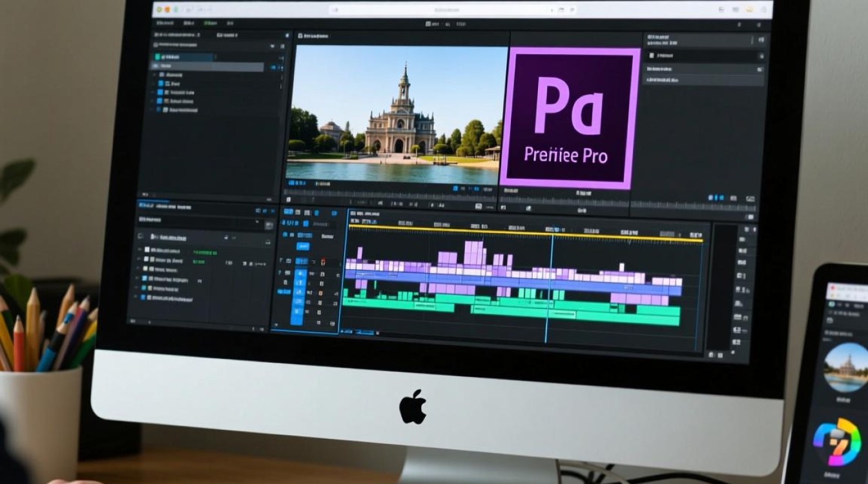Click the Premiere Pro logo in the right monitor

tap(570, 119)
